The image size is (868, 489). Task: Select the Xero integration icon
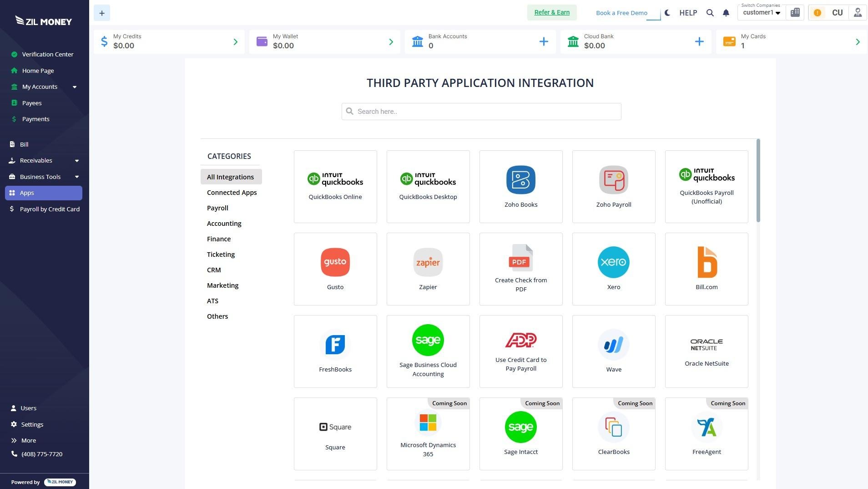click(x=614, y=262)
